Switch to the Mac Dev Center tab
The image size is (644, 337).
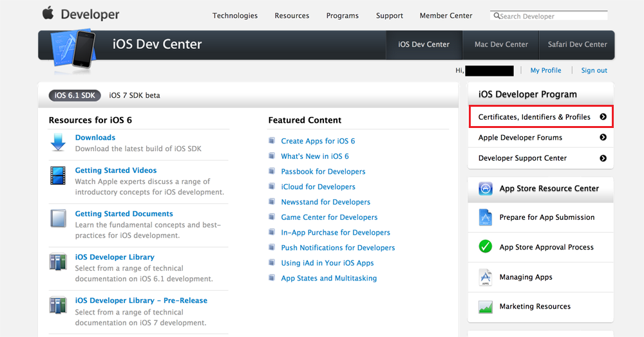point(501,44)
